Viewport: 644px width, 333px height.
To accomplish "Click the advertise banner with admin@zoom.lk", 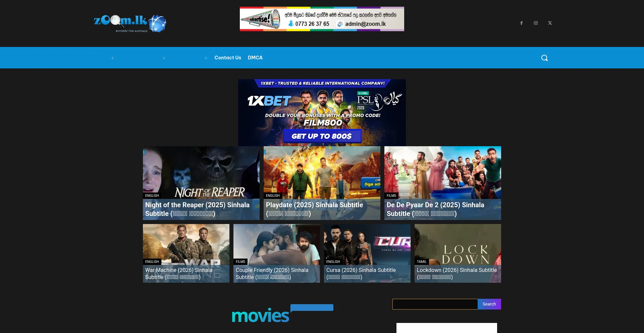I will (322, 19).
